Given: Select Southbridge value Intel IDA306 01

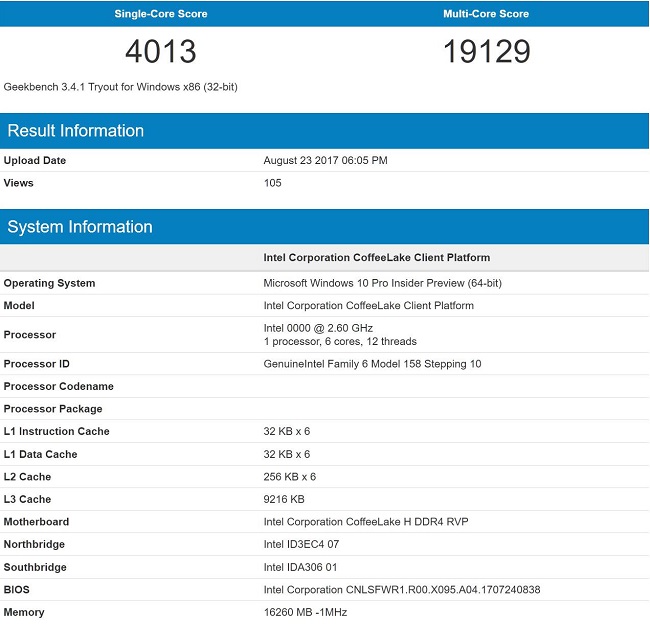Looking at the screenshot, I should [x=301, y=567].
